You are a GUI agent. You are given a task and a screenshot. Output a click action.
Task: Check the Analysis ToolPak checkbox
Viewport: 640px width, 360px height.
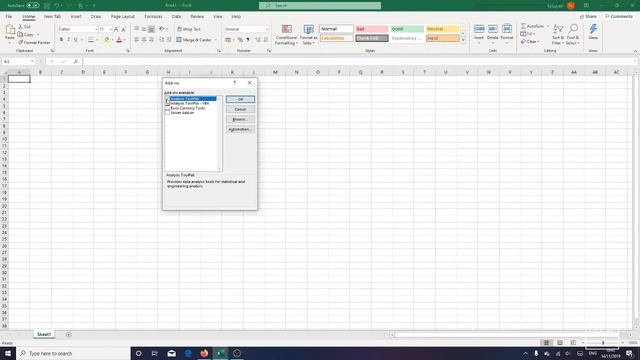point(167,99)
